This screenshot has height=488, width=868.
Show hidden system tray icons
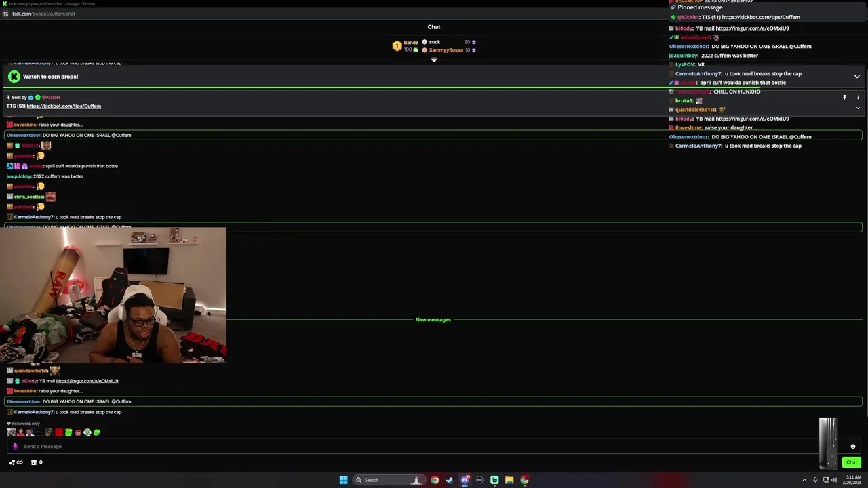[x=804, y=480]
